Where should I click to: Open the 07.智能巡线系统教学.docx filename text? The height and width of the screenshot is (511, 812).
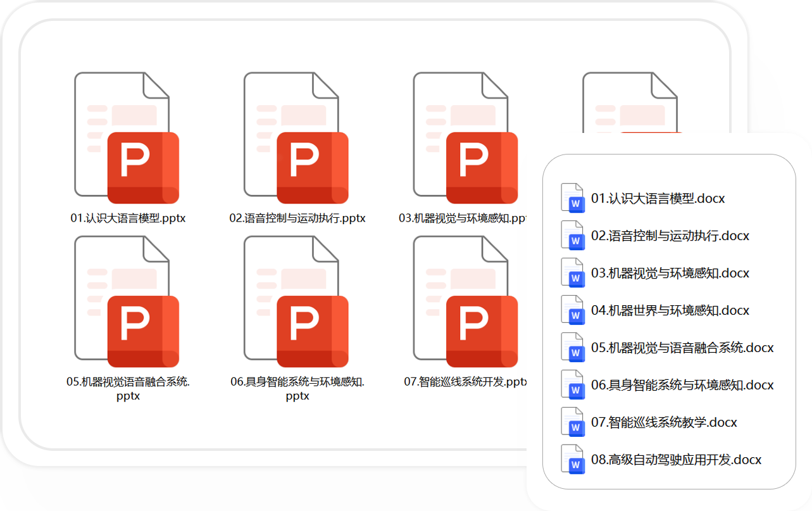[x=663, y=422]
